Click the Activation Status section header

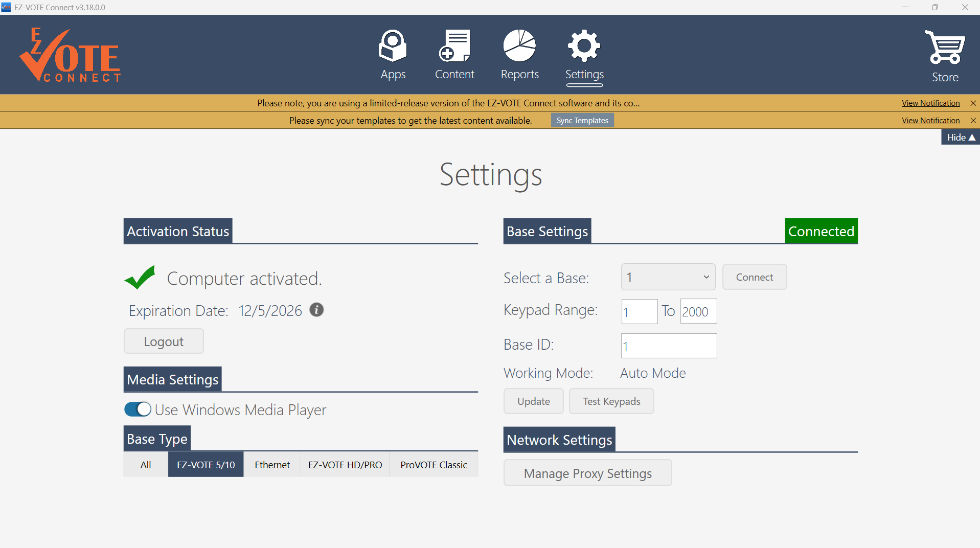[x=178, y=231]
